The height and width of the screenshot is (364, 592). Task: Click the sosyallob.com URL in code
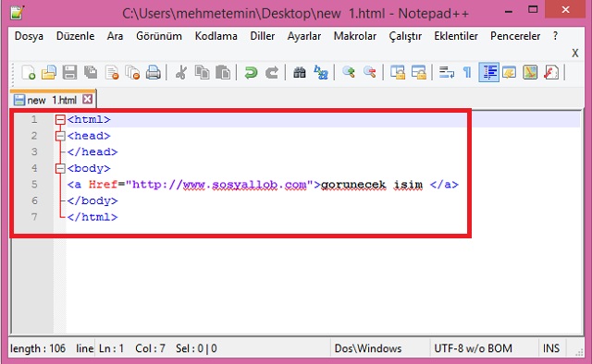[219, 185]
